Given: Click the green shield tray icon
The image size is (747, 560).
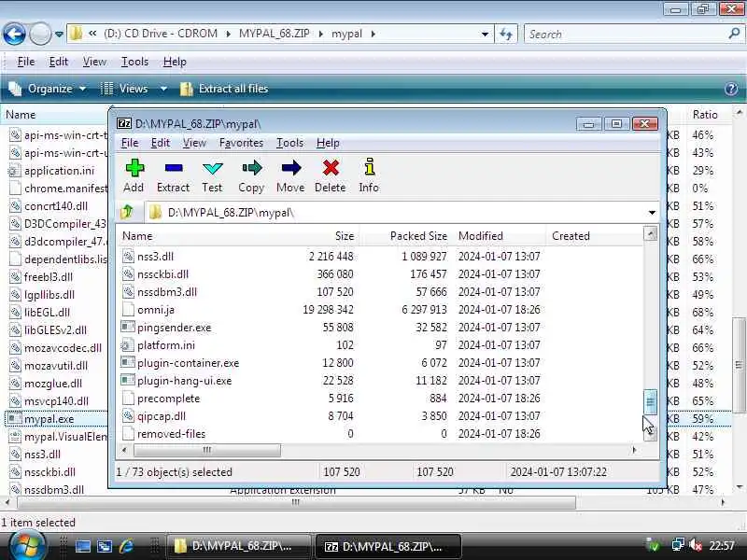Looking at the screenshot, I should click(x=653, y=546).
